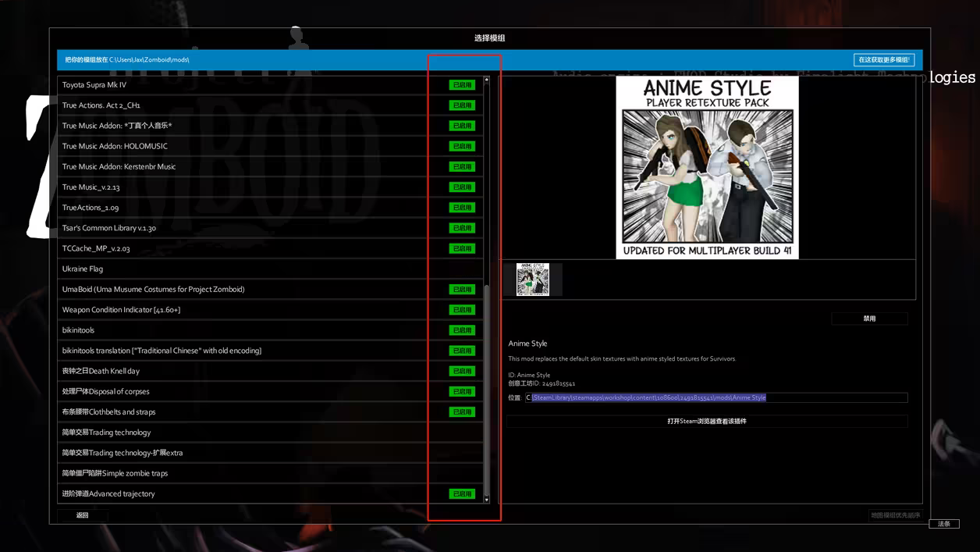Select the plain bikinitools mod name
The image size is (980, 552).
(78, 330)
